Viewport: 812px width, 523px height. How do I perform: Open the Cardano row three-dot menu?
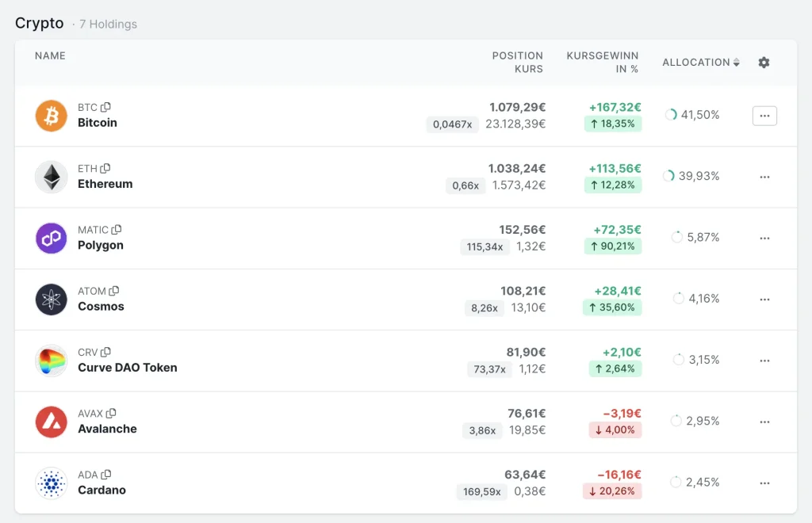pyautogui.click(x=764, y=483)
